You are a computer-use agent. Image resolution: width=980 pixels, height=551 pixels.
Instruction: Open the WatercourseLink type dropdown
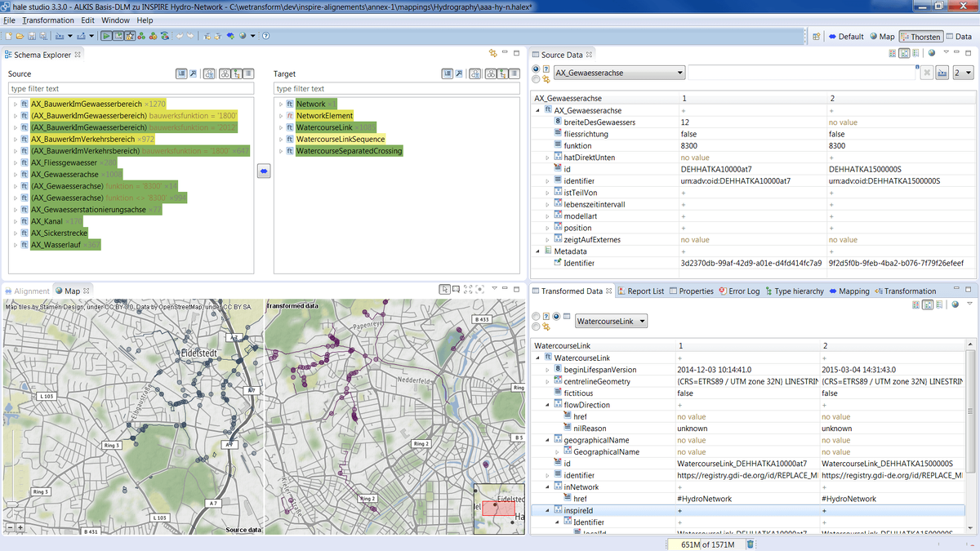click(611, 321)
